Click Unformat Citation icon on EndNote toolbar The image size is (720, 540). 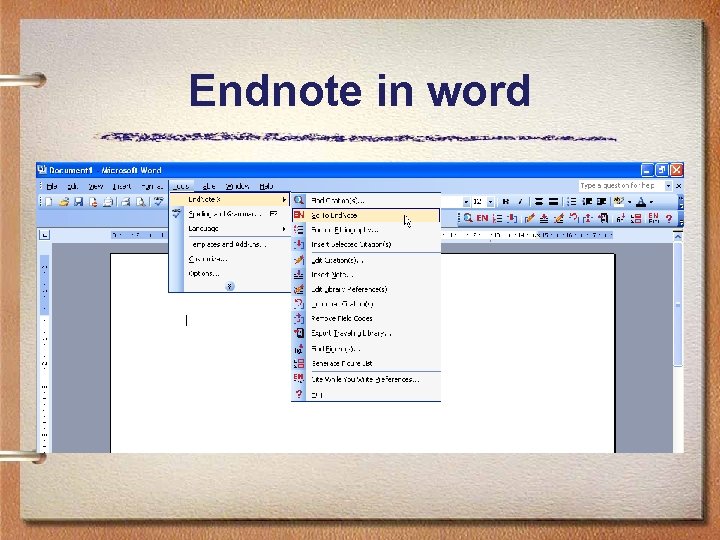(x=574, y=218)
